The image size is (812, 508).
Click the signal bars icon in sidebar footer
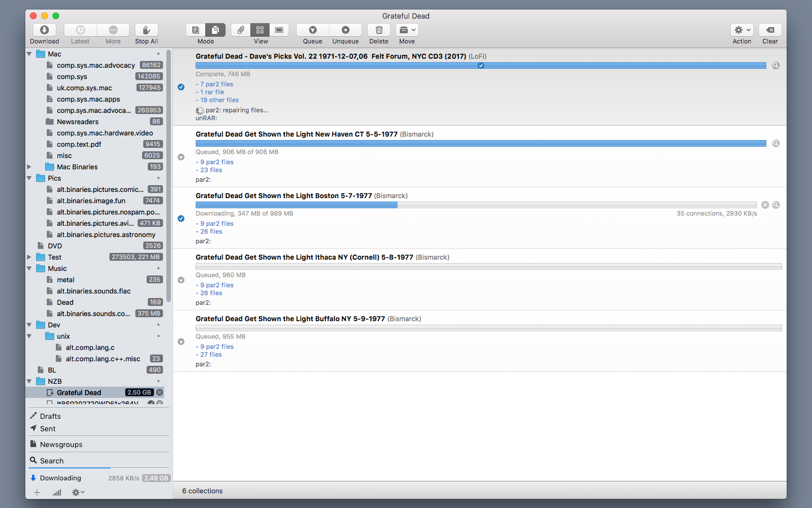point(57,492)
